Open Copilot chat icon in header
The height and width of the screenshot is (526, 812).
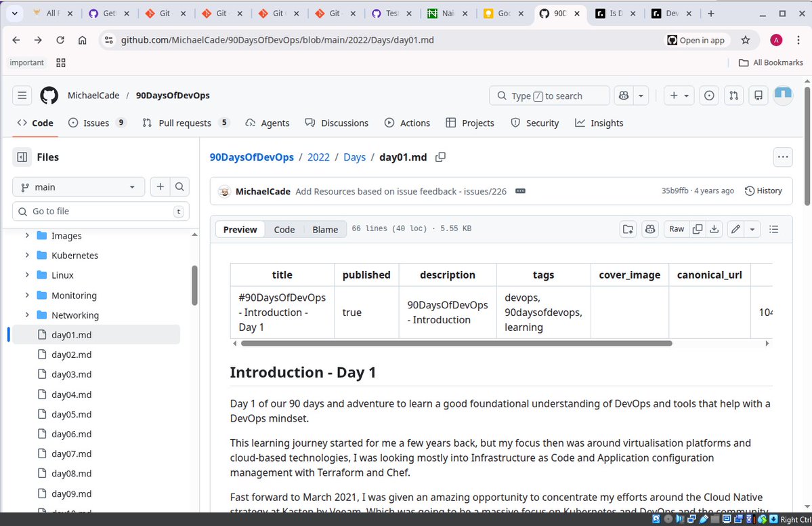point(624,96)
